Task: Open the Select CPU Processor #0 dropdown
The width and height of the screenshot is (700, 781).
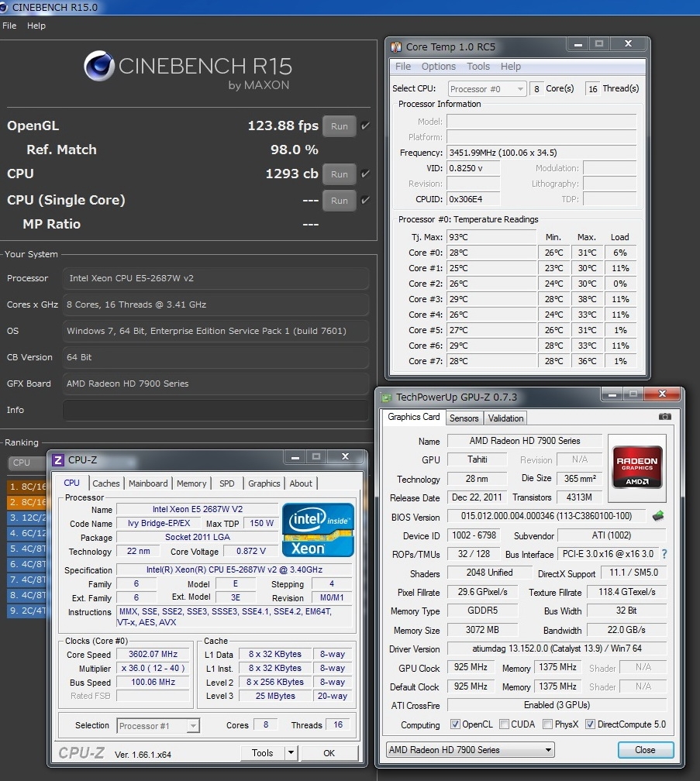Action: point(487,89)
